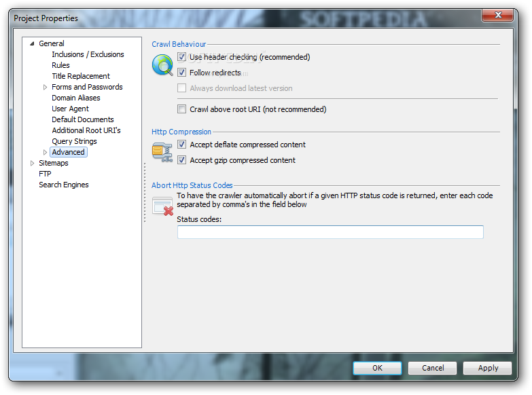Tick Always download latest version checkbox
The height and width of the screenshot is (395, 532).
[x=181, y=88]
